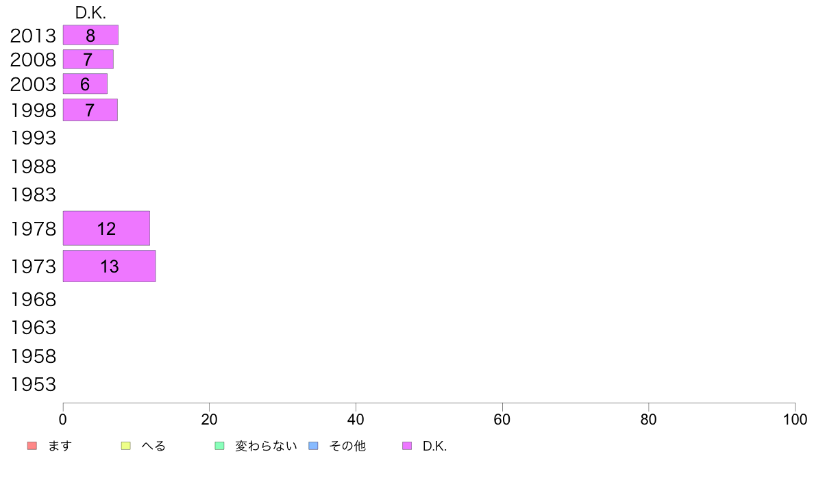Select the 1973 bar showing 13
Screen dimensions: 814x504
[110, 266]
